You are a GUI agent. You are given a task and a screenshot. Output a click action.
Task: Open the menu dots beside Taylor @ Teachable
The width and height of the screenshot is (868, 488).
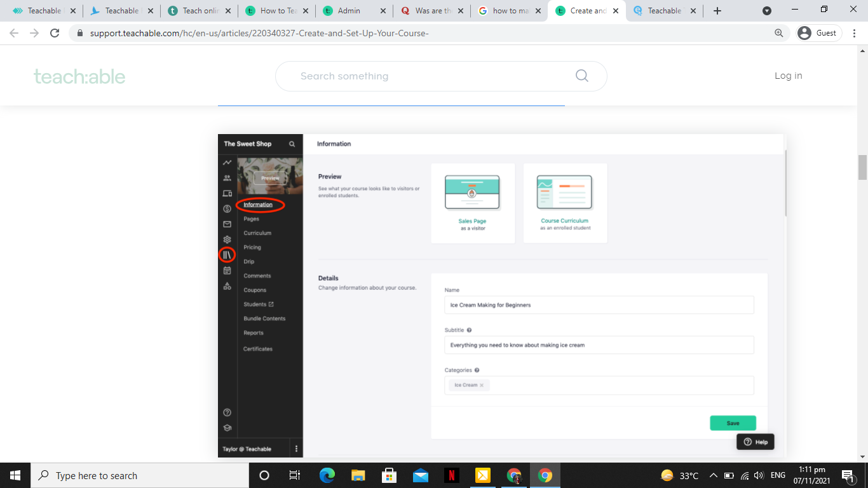[x=296, y=449]
